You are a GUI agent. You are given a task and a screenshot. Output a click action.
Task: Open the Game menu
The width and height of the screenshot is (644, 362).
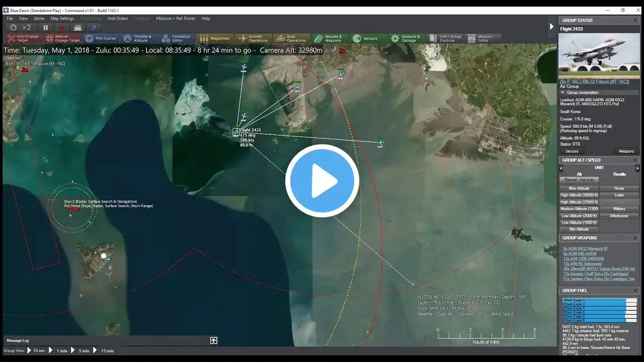pyautogui.click(x=39, y=19)
